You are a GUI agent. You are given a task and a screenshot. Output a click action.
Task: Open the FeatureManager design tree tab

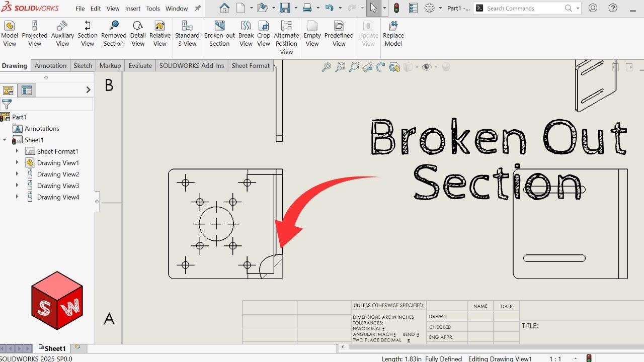(x=8, y=90)
